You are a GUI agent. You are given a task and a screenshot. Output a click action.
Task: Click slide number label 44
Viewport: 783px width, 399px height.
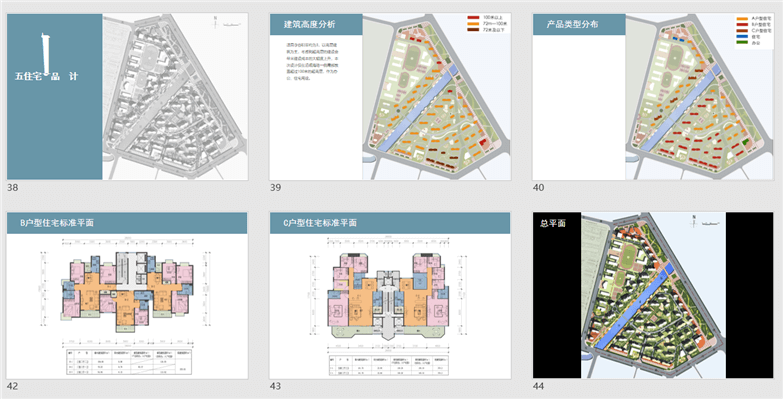click(x=538, y=386)
